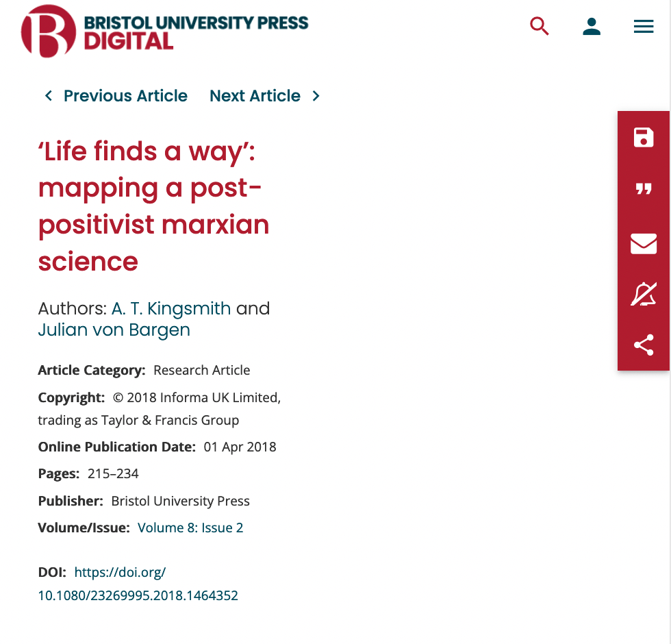The image size is (671, 644).
Task: Click the left chevron before Previous Article
Action: (48, 96)
